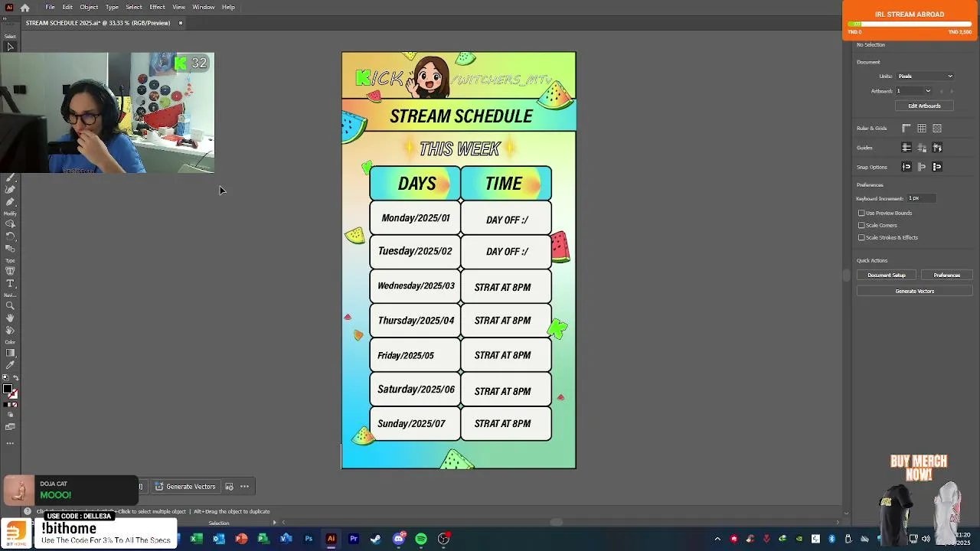
Task: Go to Illustrator Home icon
Action: [25, 8]
